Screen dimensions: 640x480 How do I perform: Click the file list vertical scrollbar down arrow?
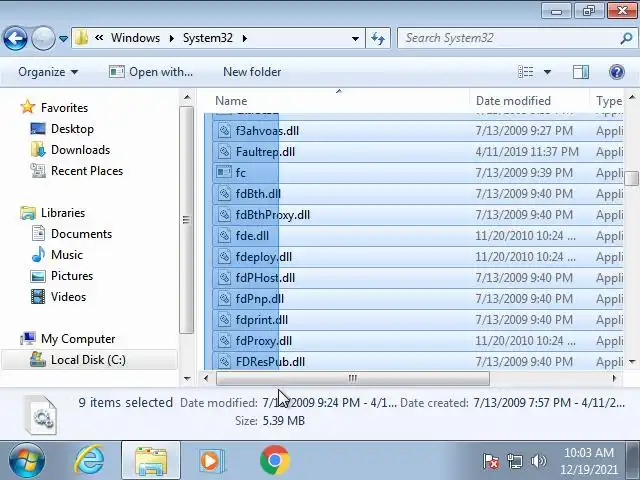click(632, 362)
